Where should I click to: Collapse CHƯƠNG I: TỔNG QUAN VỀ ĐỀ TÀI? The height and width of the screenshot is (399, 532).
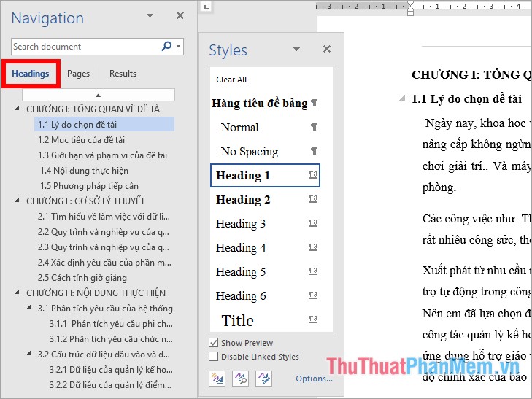pyautogui.click(x=18, y=109)
